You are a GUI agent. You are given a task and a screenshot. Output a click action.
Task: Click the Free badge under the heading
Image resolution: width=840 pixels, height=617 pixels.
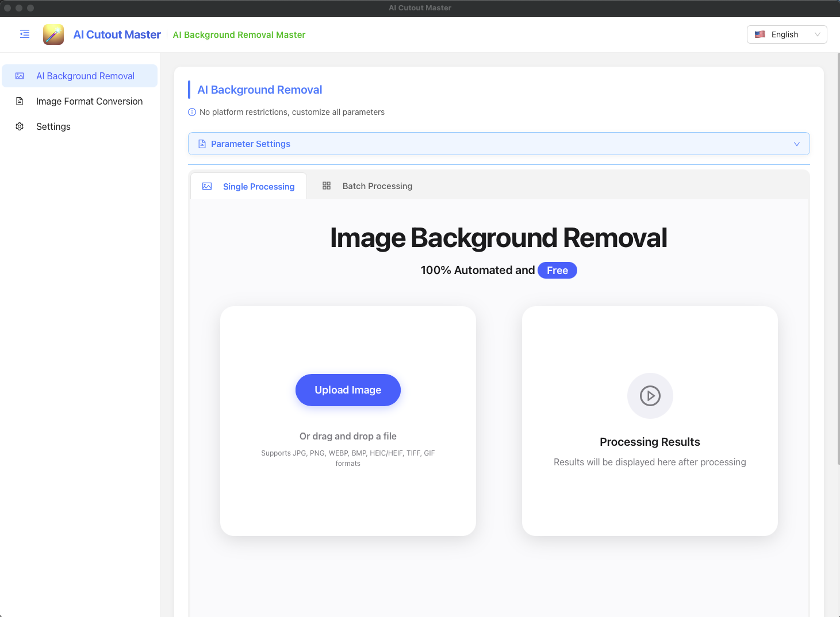click(557, 270)
